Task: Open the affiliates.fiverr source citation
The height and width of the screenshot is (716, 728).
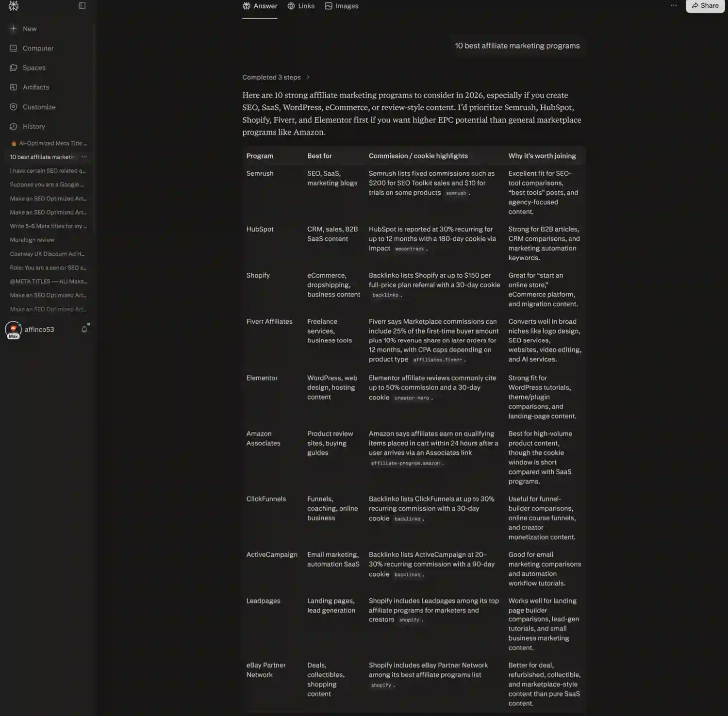Action: 437,360
